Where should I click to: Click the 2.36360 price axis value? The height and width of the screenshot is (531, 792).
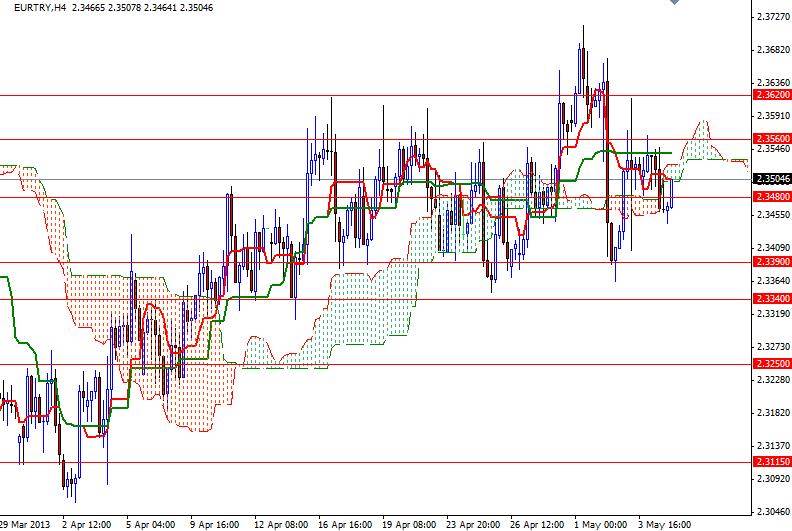click(773, 82)
